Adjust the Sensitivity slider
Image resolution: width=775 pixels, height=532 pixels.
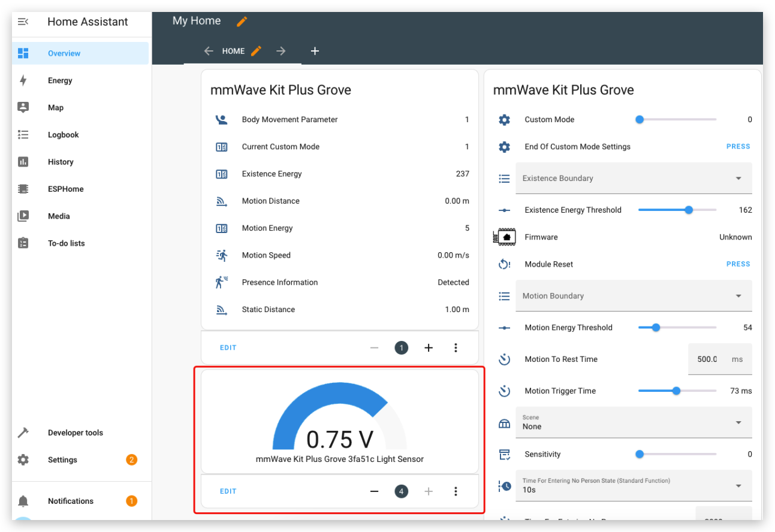coord(676,455)
